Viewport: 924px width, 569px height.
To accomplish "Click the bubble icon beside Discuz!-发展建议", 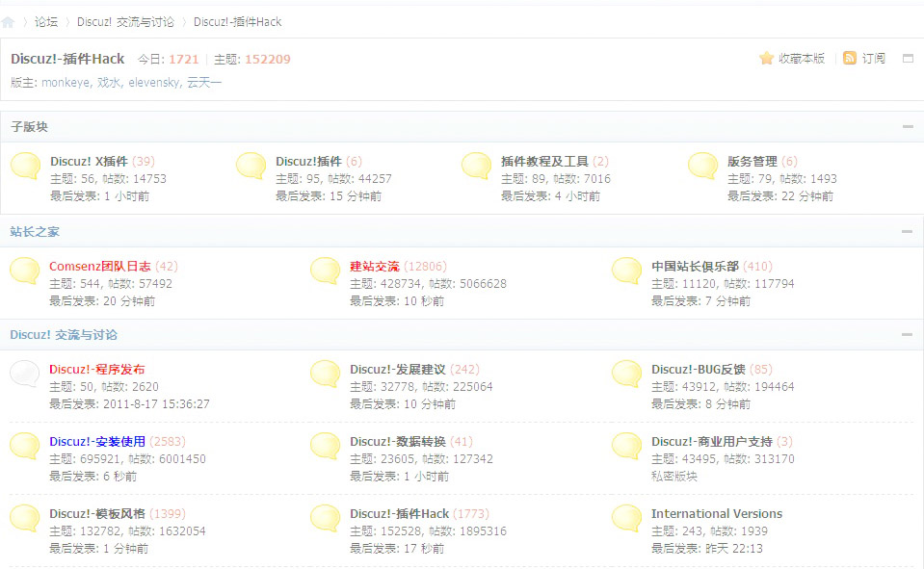I will point(326,374).
